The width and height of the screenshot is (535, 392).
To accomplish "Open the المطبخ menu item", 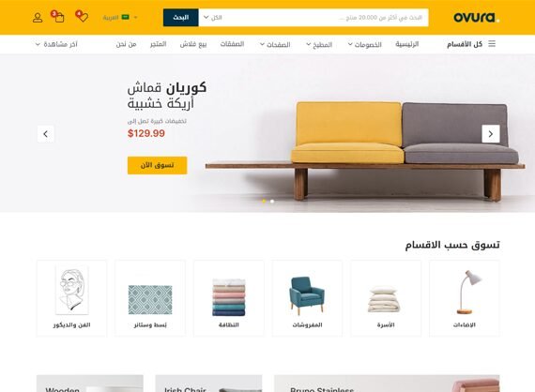I will coord(319,44).
